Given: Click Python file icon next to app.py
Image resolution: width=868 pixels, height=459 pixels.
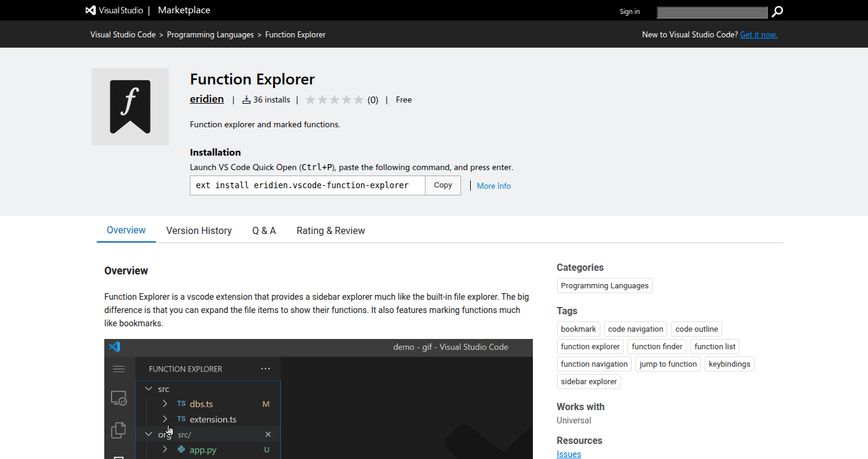Looking at the screenshot, I should click(181, 449).
